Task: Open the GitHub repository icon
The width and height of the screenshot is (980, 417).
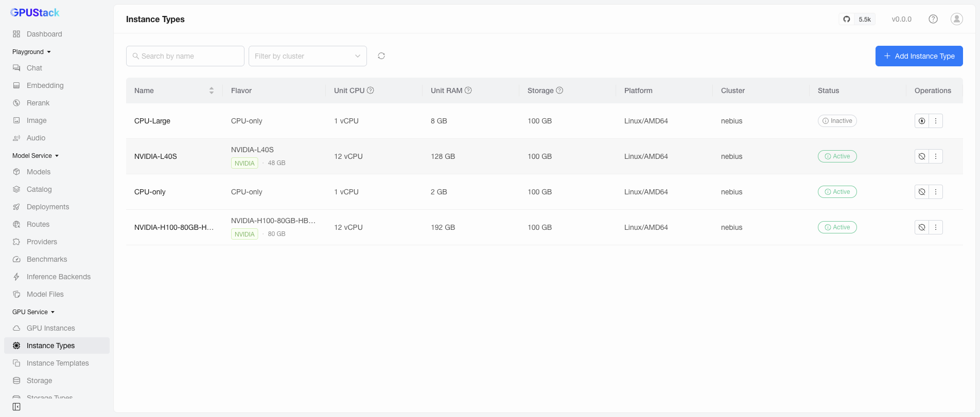Action: pos(847,19)
